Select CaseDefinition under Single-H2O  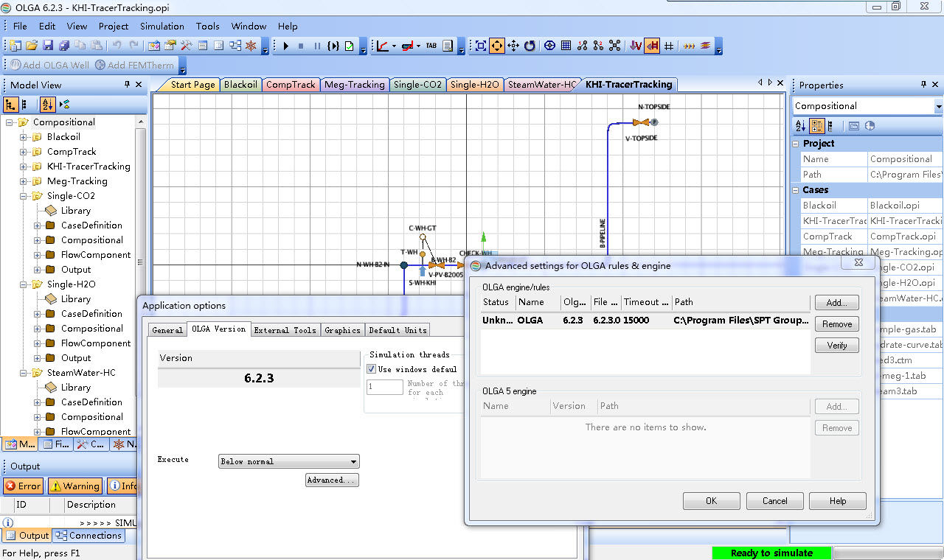[91, 314]
